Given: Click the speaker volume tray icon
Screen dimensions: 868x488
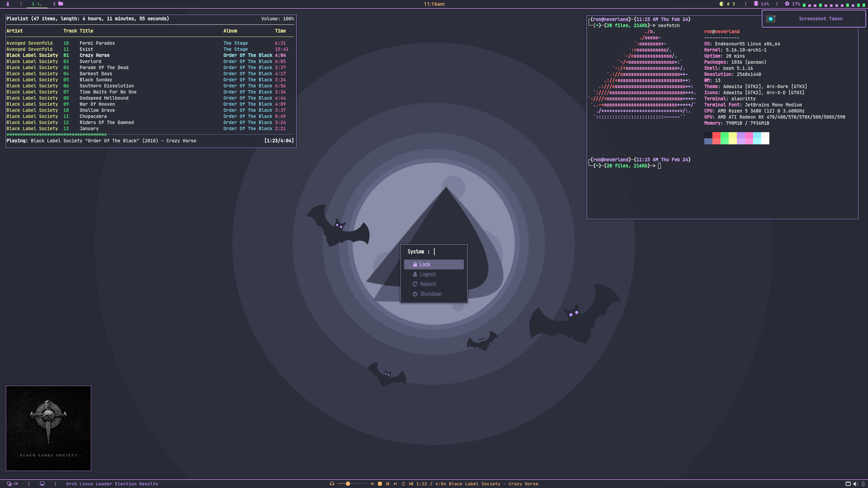Looking at the screenshot, I should pos(855,484).
